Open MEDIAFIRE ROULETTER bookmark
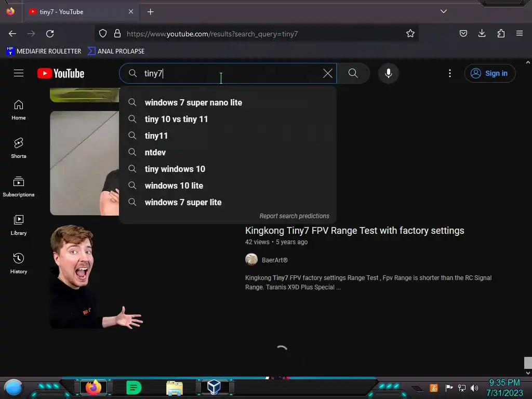Image resolution: width=532 pixels, height=399 pixels. pos(44,51)
